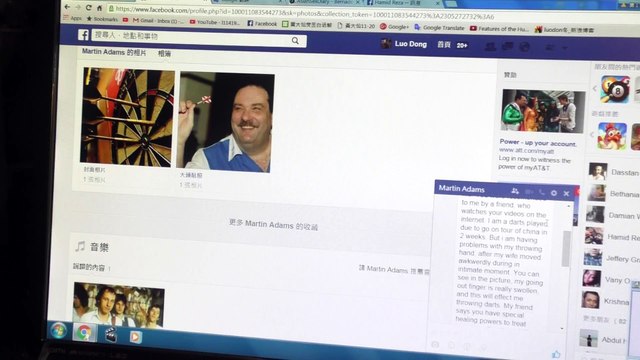Open the friend requests icon in the blue bar
The image size is (640, 360).
click(490, 47)
